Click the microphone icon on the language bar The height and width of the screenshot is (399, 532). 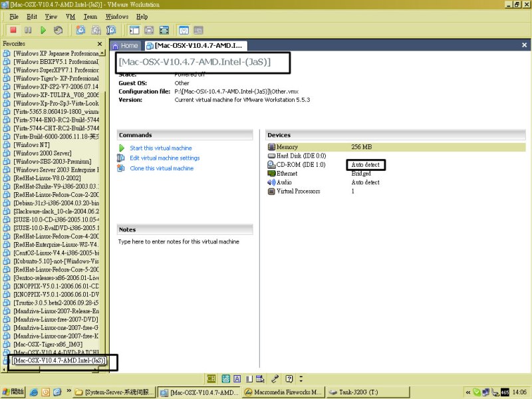275,378
